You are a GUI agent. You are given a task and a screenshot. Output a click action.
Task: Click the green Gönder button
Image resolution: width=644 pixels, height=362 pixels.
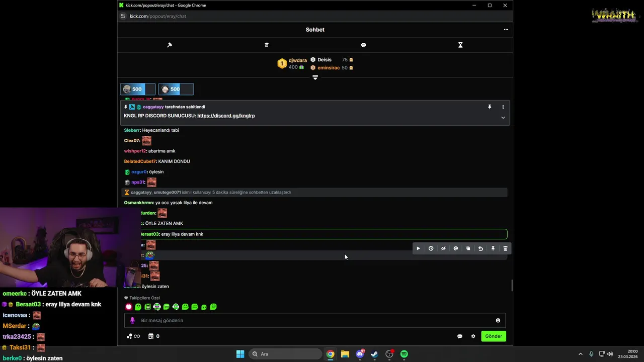(x=494, y=336)
